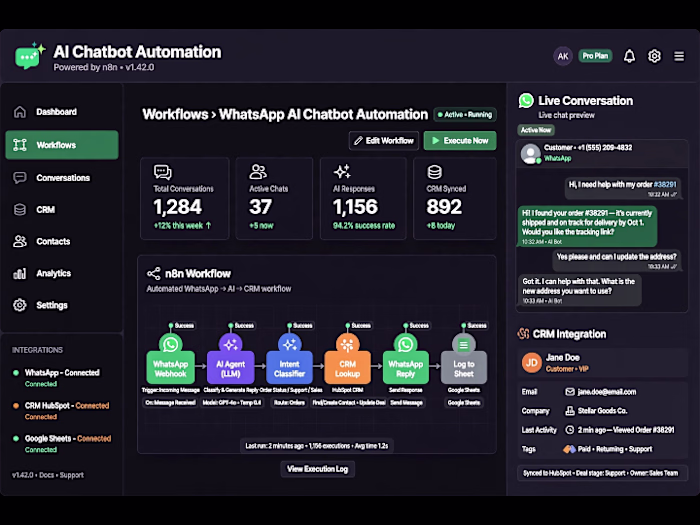Click Execute Now button
Viewport: 700px width, 525px height.
pyautogui.click(x=460, y=141)
